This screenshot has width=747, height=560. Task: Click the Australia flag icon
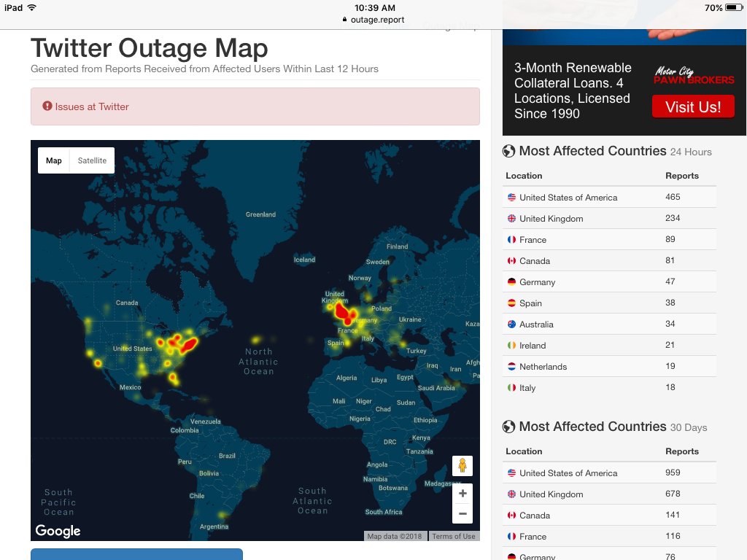pyautogui.click(x=511, y=324)
